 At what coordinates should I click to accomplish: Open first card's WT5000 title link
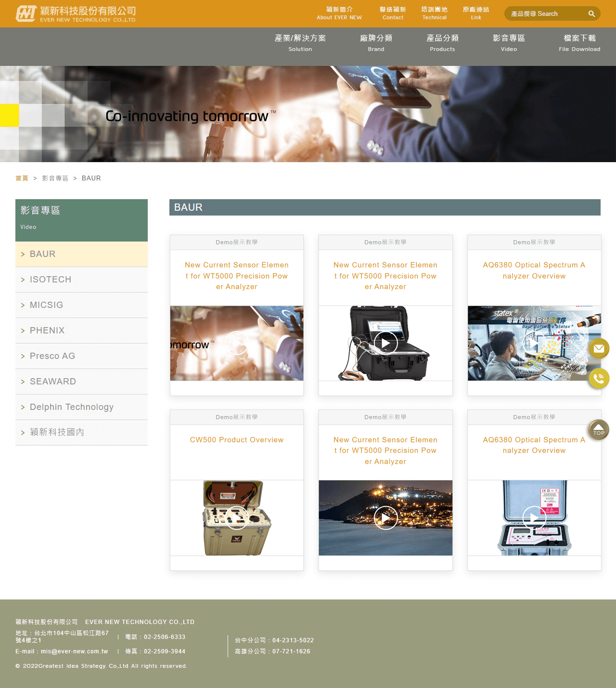[237, 276]
